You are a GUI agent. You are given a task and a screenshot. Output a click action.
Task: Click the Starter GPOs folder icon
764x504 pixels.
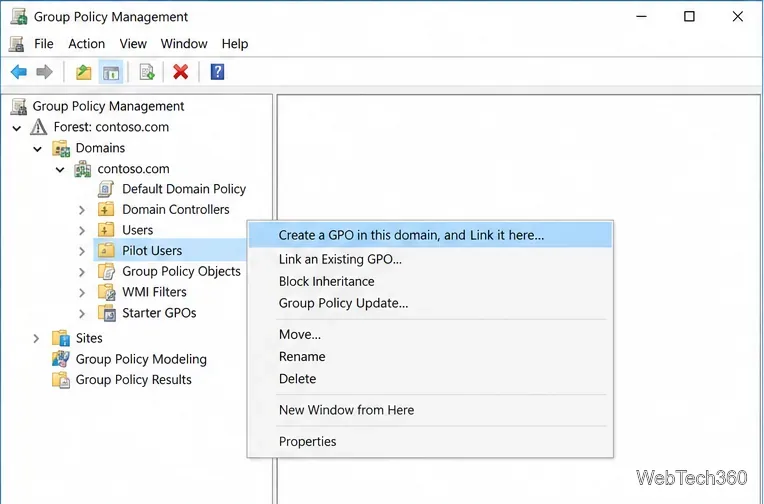(107, 313)
